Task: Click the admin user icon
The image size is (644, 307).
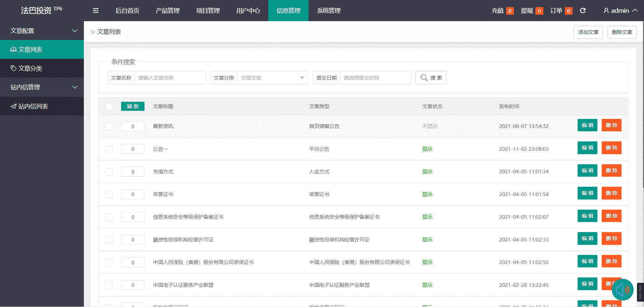Action: tap(606, 11)
